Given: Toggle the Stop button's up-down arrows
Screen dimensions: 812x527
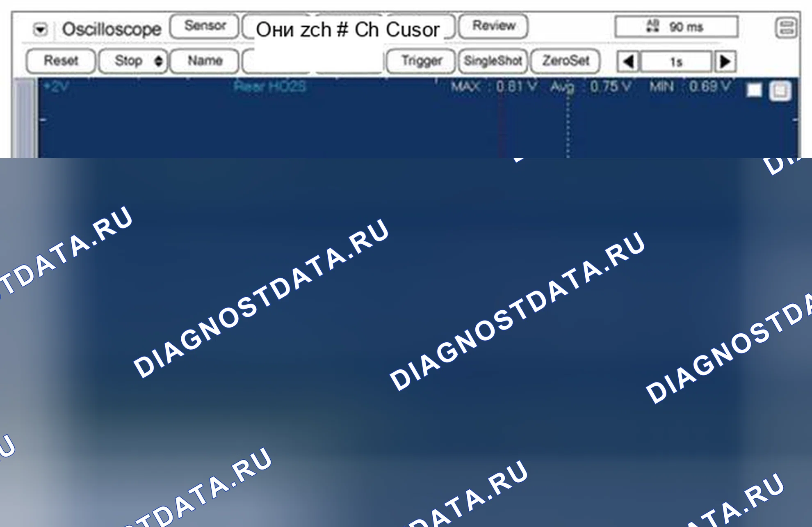Looking at the screenshot, I should click(158, 61).
